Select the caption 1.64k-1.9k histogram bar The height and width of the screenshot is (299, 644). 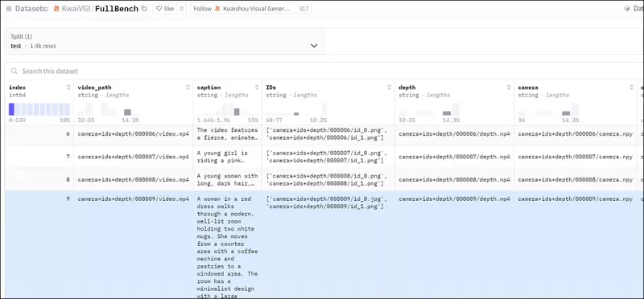click(237, 112)
